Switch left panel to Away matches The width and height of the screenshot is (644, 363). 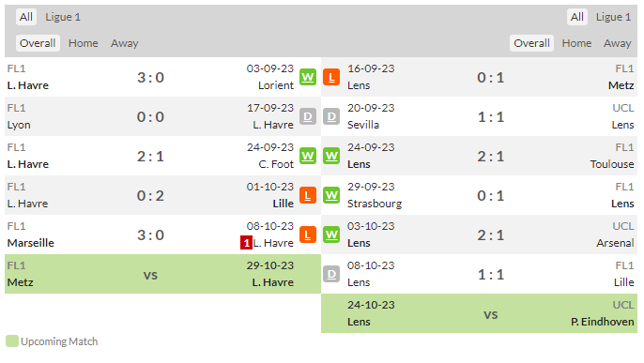[x=125, y=43]
